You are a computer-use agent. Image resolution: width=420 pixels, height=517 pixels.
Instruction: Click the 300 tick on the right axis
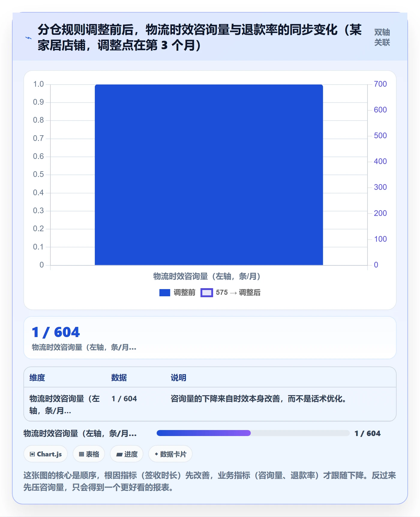pyautogui.click(x=380, y=187)
